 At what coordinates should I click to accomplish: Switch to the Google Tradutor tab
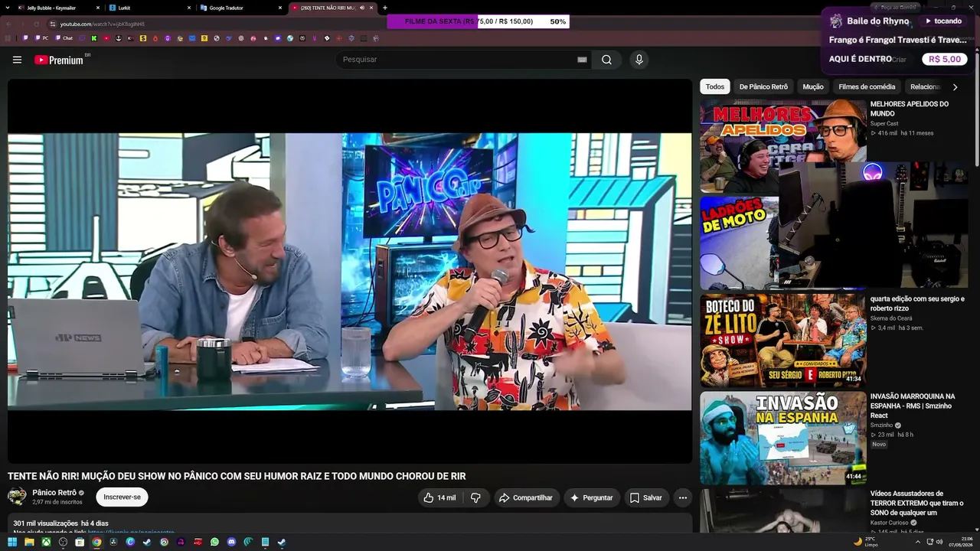pyautogui.click(x=240, y=8)
